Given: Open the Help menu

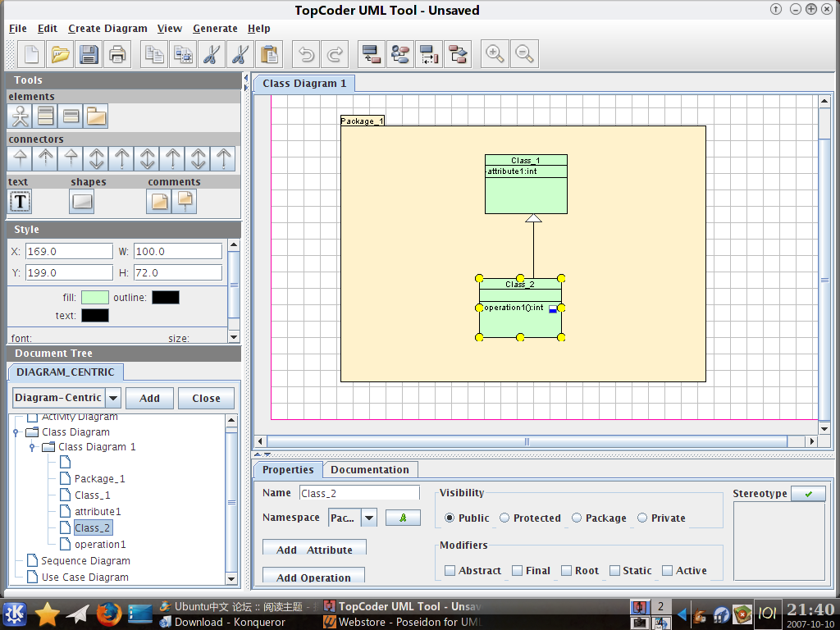Looking at the screenshot, I should [258, 29].
